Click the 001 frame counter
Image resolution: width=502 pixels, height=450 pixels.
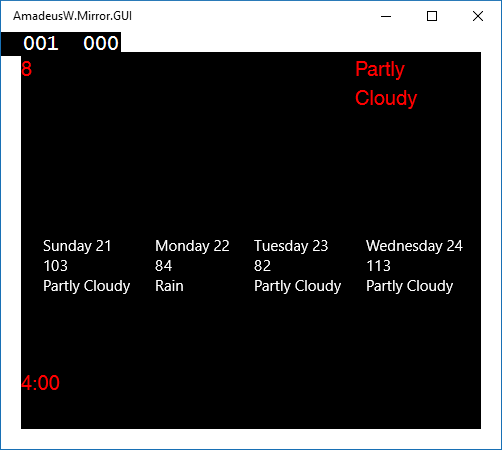[41, 43]
